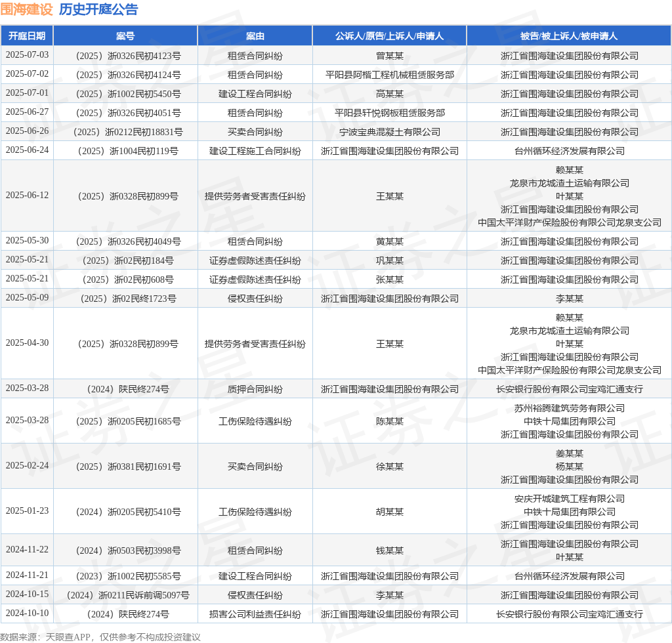Click the 历史开庭公告 heading
The height and width of the screenshot is (643, 672).
98,9
